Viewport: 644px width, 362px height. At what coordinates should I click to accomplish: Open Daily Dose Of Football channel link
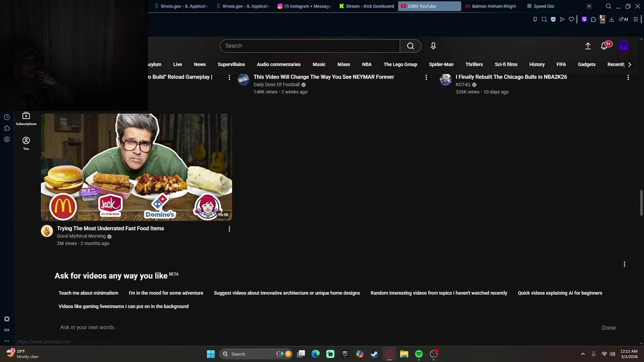pyautogui.click(x=277, y=85)
